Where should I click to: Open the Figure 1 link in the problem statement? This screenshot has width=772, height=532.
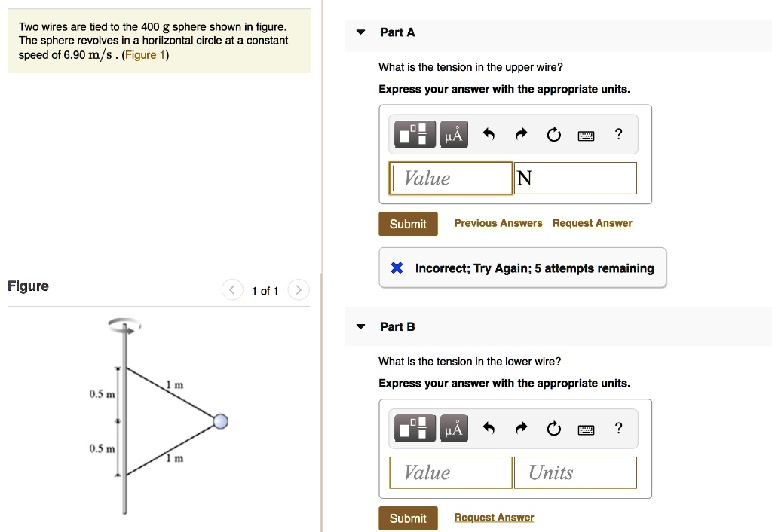143,54
